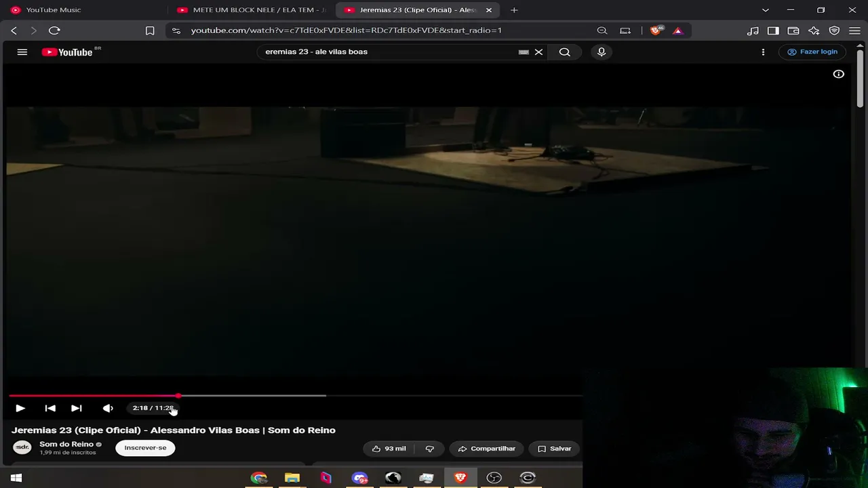868x488 pixels.
Task: Click the zoom magnifier icon in address bar
Action: 602,30
